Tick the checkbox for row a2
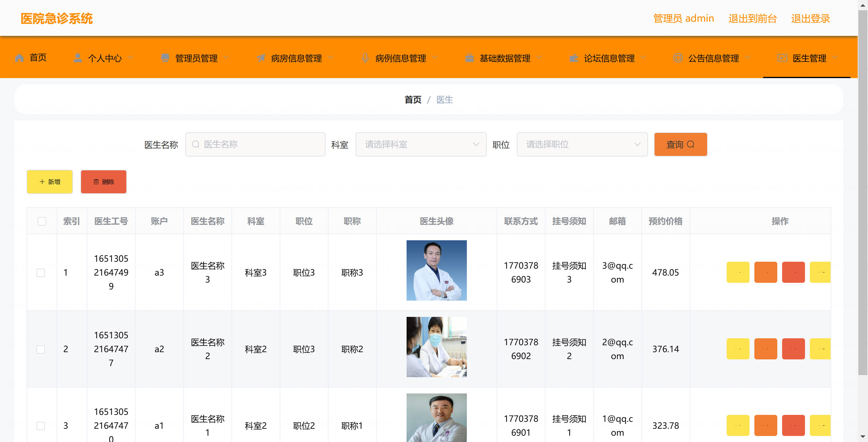This screenshot has width=868, height=442. point(41,349)
